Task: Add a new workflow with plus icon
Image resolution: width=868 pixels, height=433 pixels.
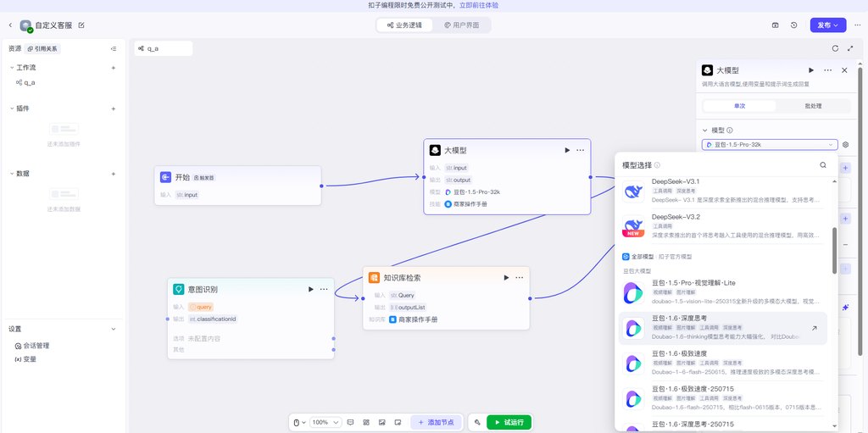Action: point(114,68)
